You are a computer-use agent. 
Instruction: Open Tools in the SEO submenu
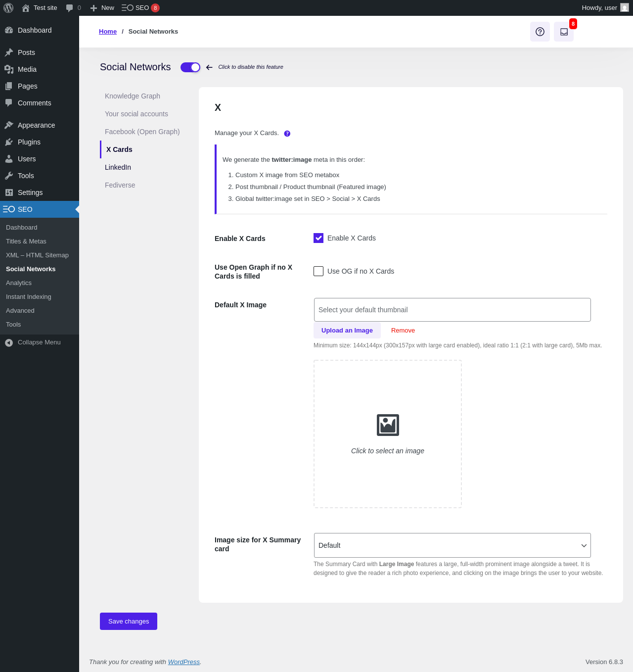coord(13,325)
